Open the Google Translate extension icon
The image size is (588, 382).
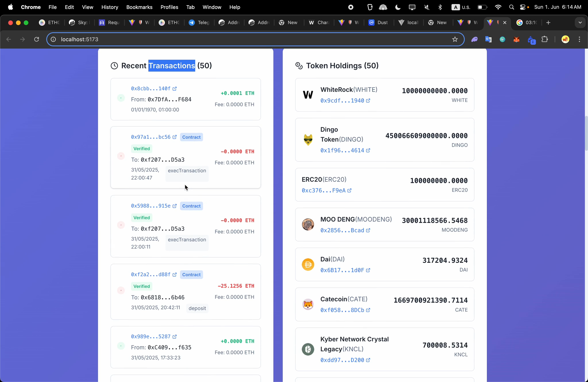[488, 39]
